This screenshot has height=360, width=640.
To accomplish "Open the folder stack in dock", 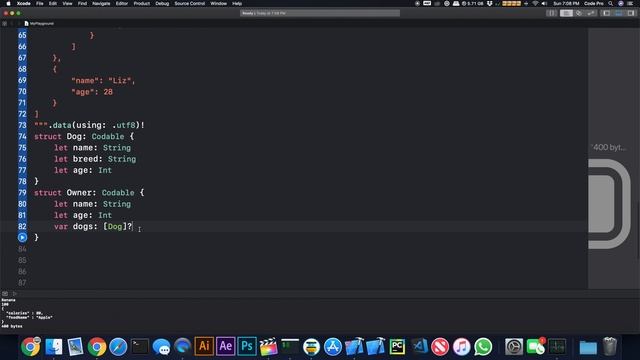I will [588, 347].
